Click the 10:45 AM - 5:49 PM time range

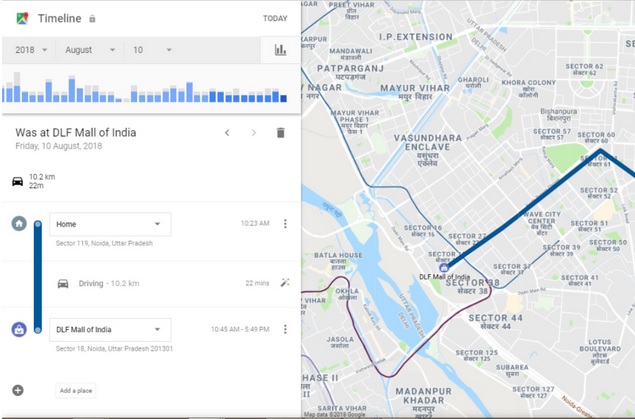240,329
